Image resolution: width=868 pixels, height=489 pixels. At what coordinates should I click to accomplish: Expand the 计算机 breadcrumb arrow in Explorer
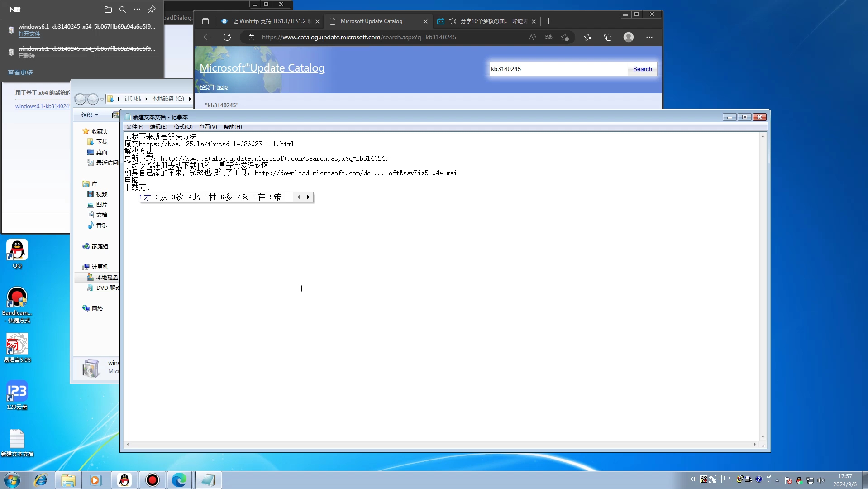click(147, 99)
